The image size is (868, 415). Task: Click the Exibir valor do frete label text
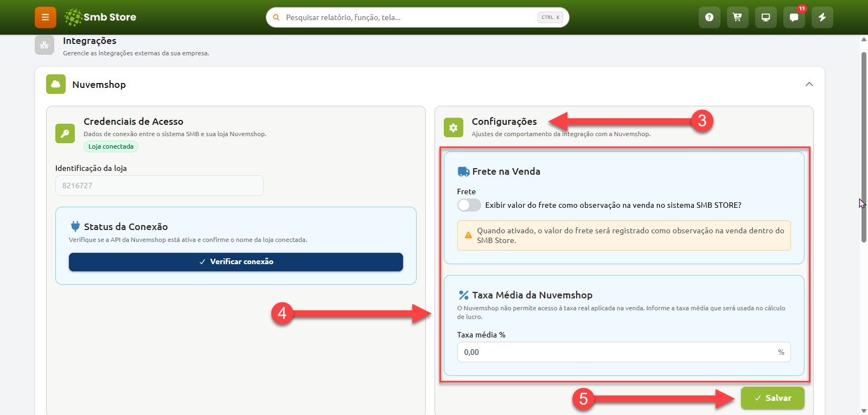pyautogui.click(x=613, y=205)
